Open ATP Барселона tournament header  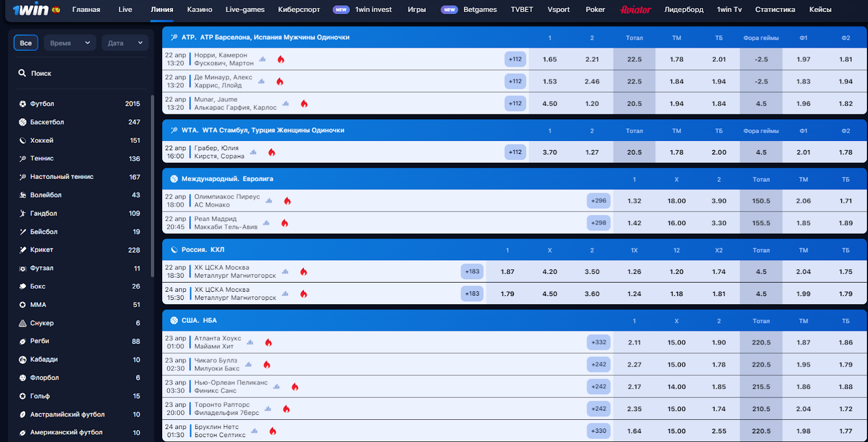tap(514, 37)
